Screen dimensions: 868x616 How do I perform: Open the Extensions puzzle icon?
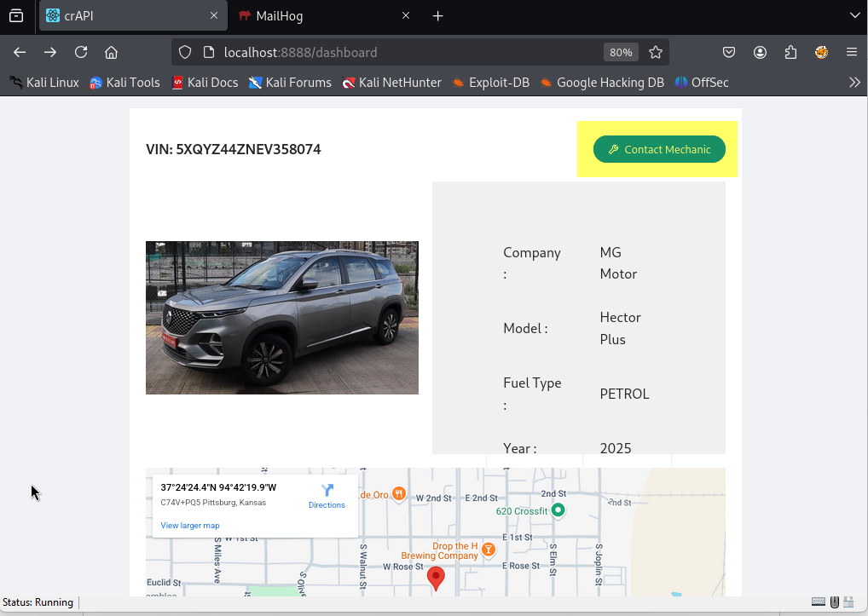click(x=790, y=53)
